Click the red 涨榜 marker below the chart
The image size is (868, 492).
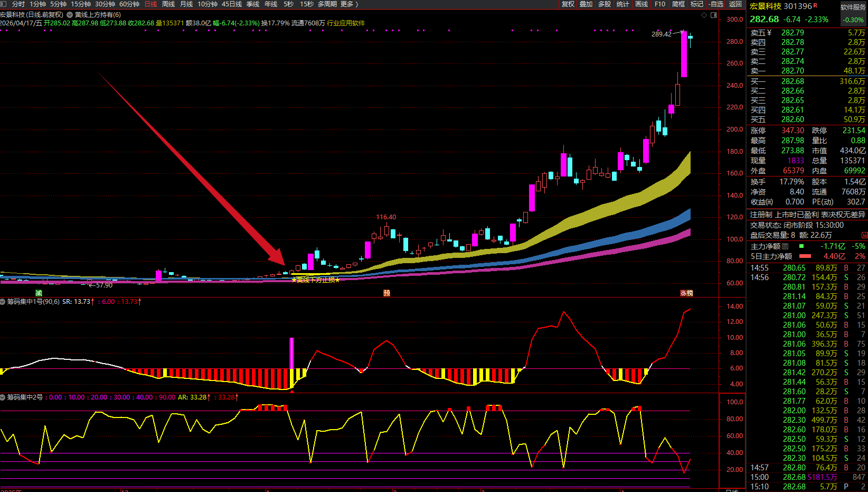tap(686, 293)
